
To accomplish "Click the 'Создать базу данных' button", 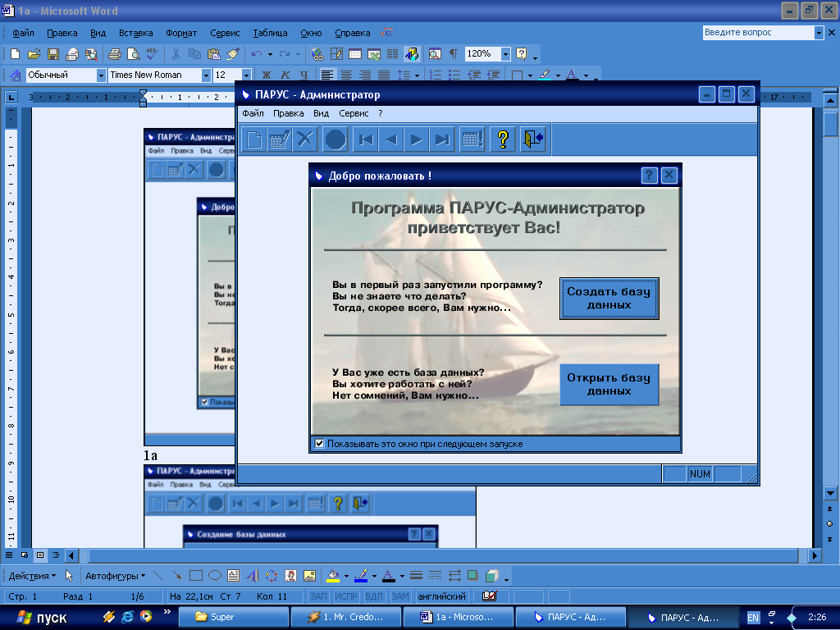I will click(x=609, y=299).
